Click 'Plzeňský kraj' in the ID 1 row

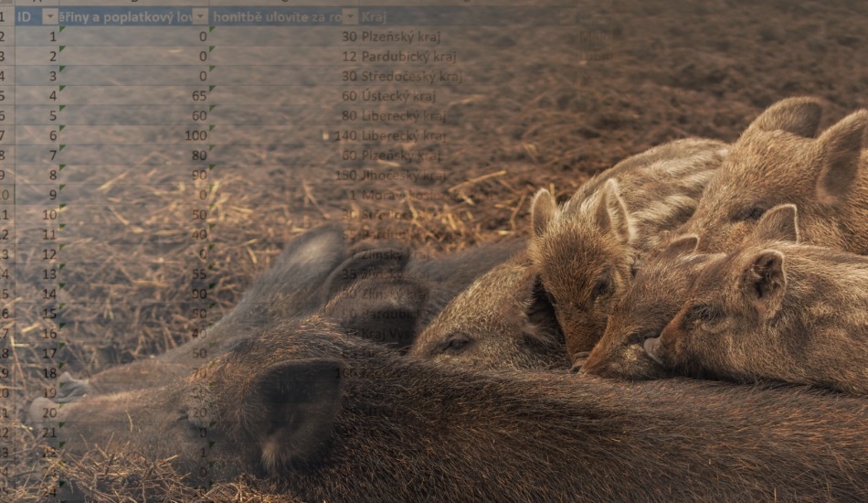click(401, 37)
